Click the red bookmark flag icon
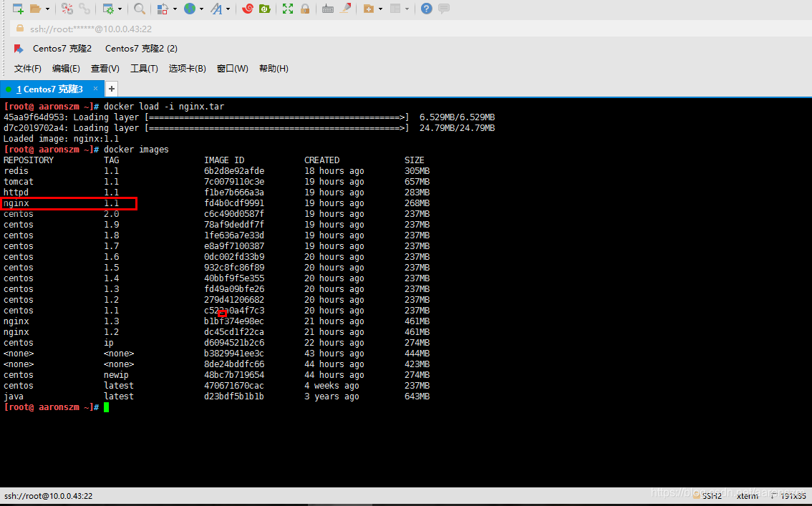The height and width of the screenshot is (506, 812). click(19, 49)
